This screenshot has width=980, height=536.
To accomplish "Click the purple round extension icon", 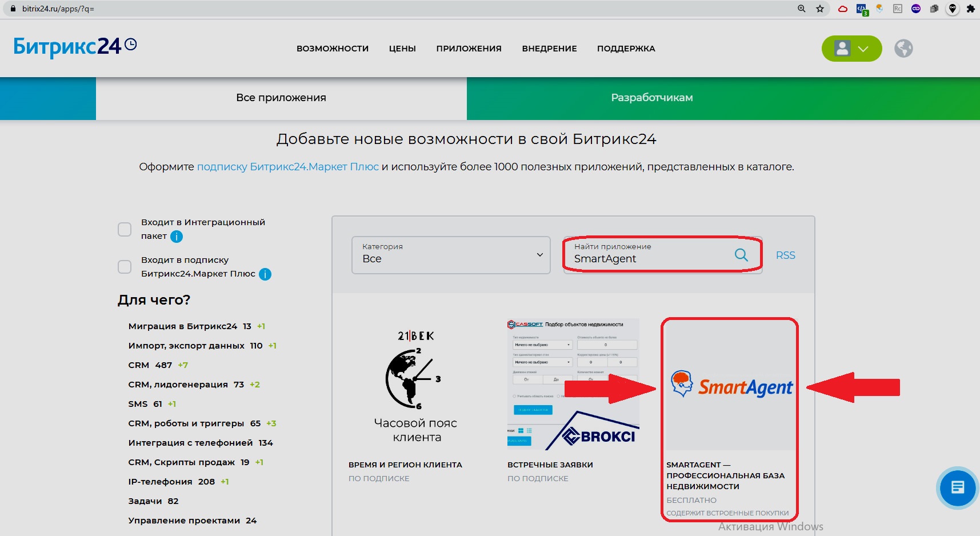I will [916, 9].
